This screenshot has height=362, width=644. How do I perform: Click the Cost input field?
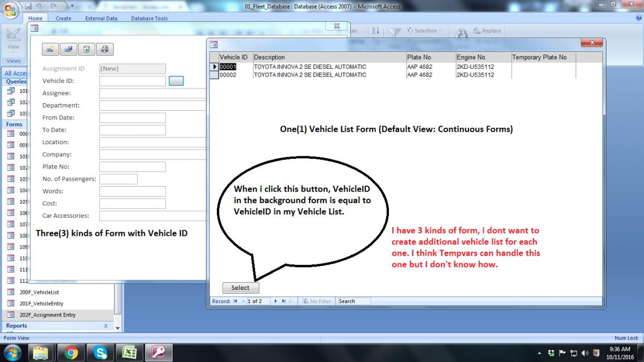point(133,204)
